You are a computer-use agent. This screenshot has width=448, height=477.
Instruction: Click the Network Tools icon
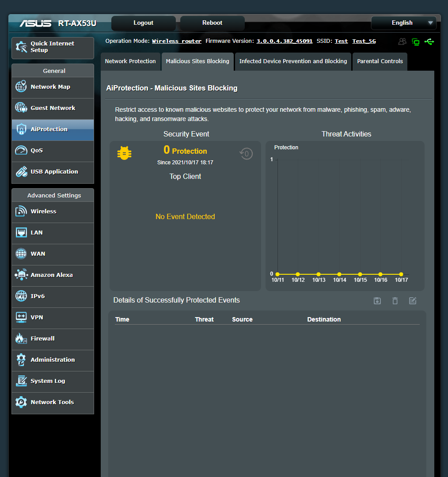click(x=21, y=402)
